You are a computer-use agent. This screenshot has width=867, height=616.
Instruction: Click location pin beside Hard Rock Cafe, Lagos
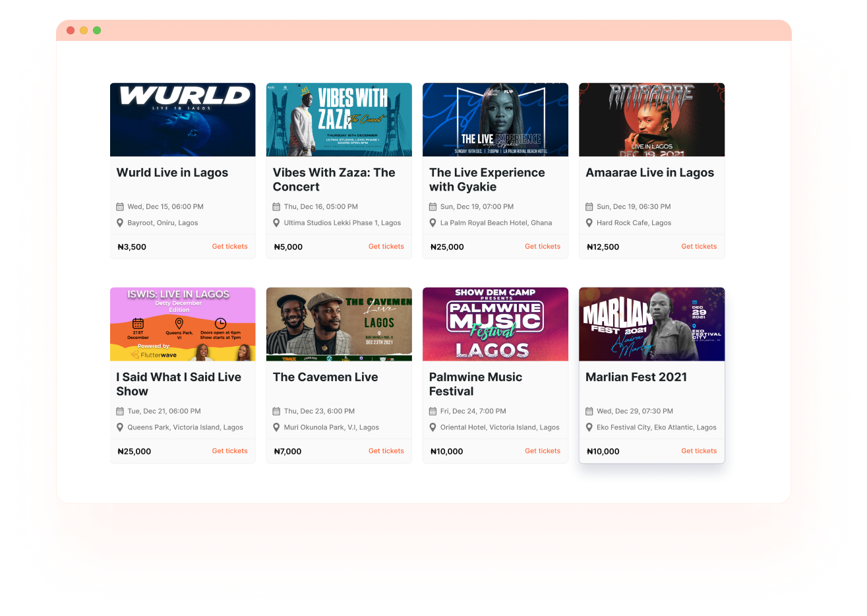pos(589,223)
